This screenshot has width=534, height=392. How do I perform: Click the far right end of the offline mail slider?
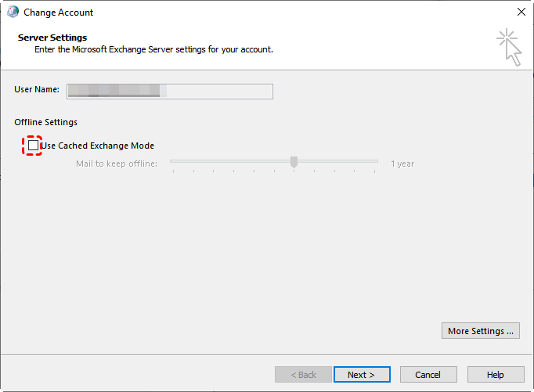pyautogui.click(x=377, y=162)
